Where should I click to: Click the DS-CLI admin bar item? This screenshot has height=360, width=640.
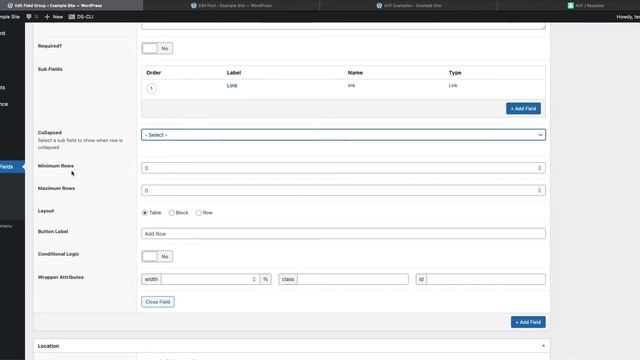81,17
